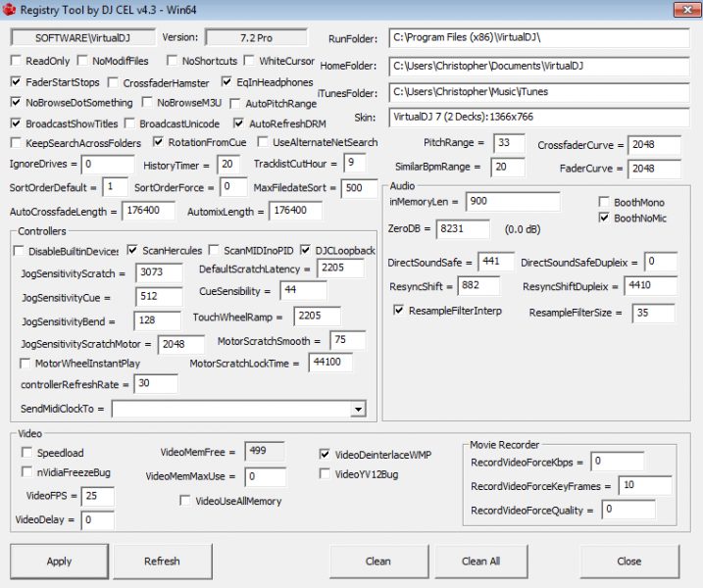Image resolution: width=703 pixels, height=588 pixels.
Task: Click the JogSensitivityScratch field
Action: (x=159, y=272)
